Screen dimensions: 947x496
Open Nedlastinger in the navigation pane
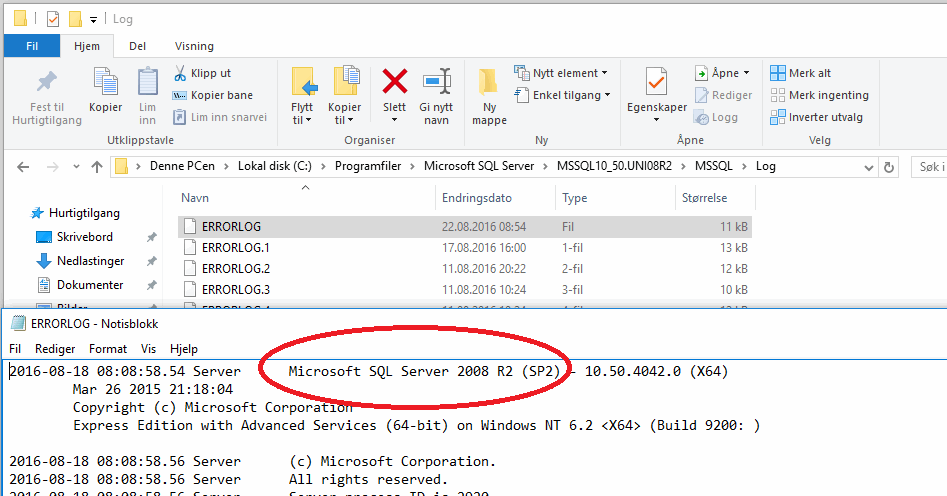pos(90,261)
